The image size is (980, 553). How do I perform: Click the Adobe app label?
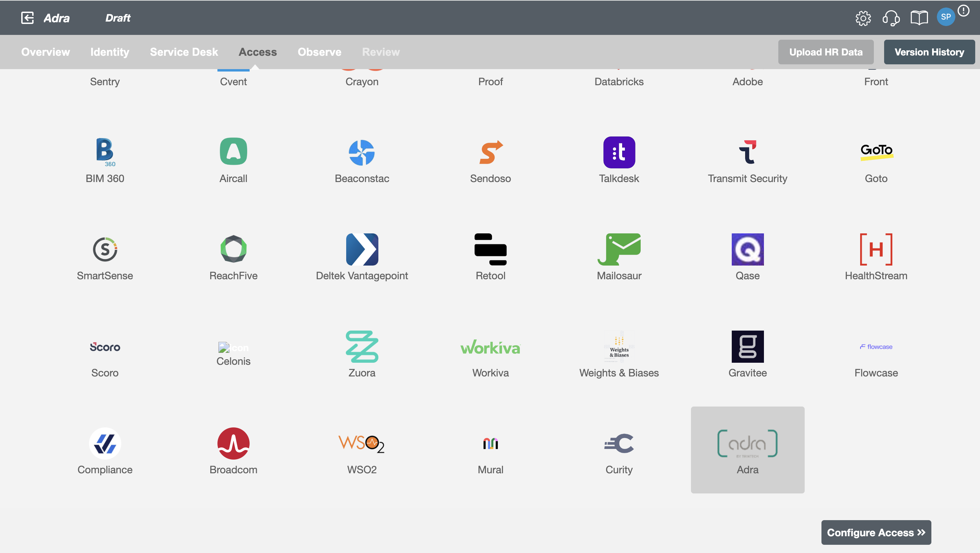[x=747, y=82]
